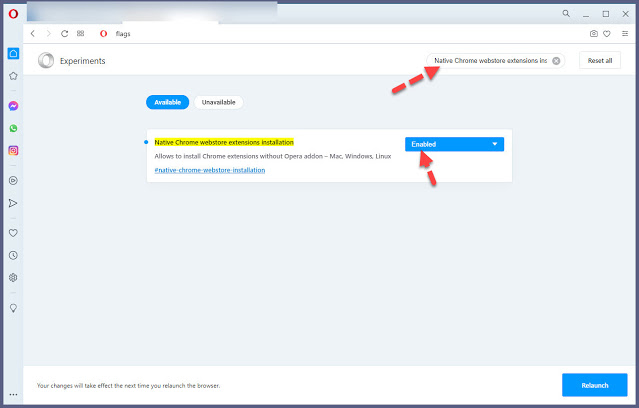Expand the Enabled flag dropdown
639x408 pixels.
click(454, 144)
